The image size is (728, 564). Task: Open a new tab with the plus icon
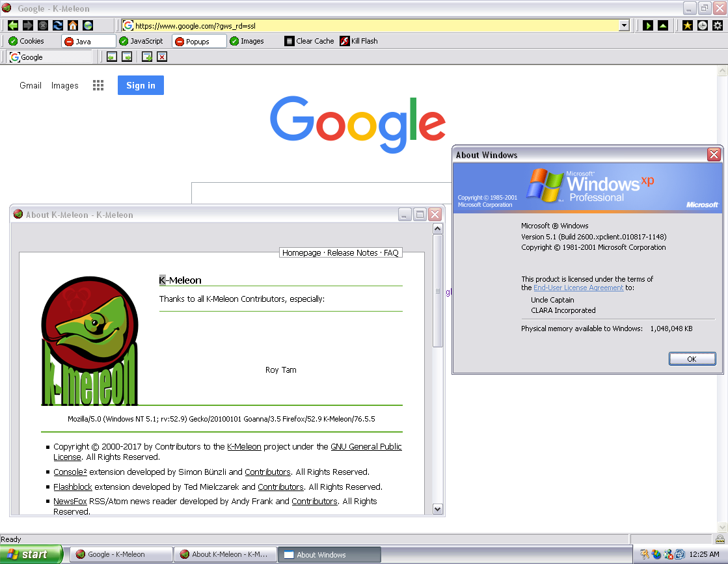147,57
